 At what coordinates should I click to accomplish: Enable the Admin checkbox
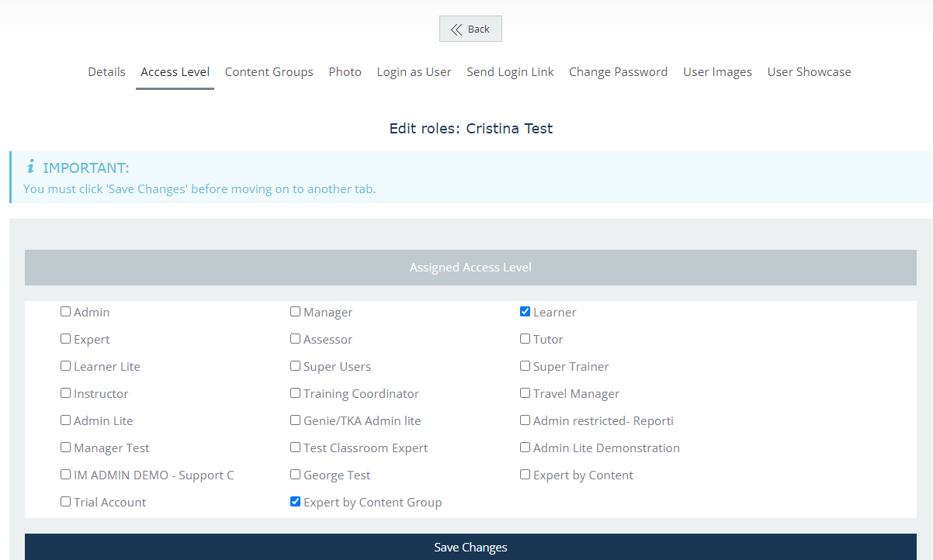66,312
